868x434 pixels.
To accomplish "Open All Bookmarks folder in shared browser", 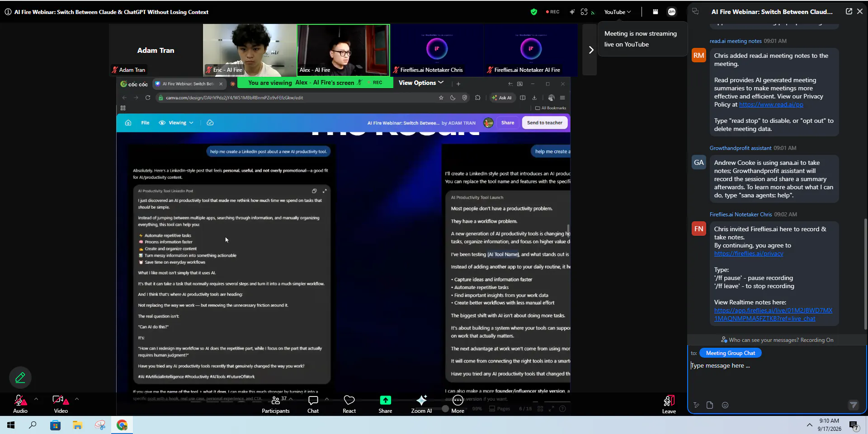I will click(x=551, y=108).
